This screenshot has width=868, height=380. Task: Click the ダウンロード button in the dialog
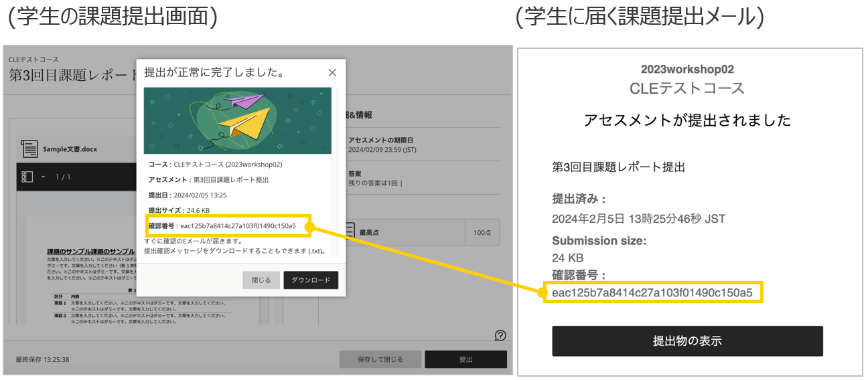pos(311,280)
